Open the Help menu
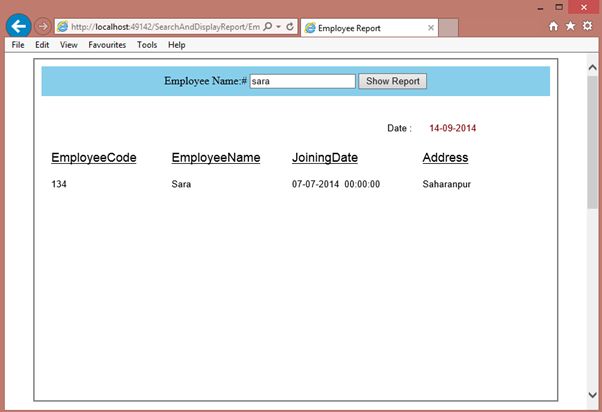Screen dimensions: 602x412 177,45
